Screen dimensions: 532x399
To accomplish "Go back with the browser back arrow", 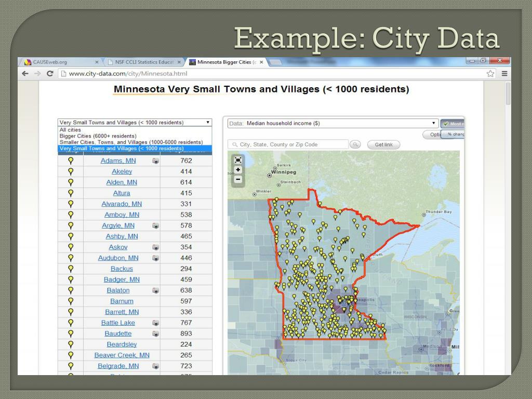I will (x=25, y=74).
